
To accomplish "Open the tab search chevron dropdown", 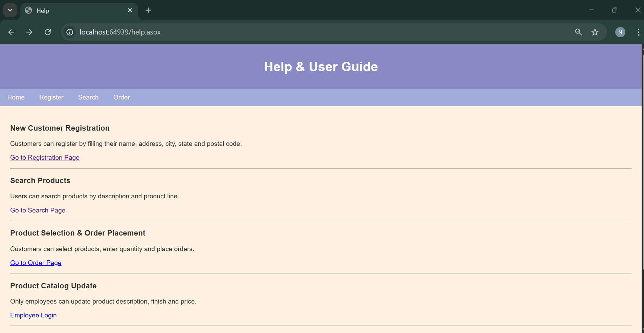I will pos(10,10).
